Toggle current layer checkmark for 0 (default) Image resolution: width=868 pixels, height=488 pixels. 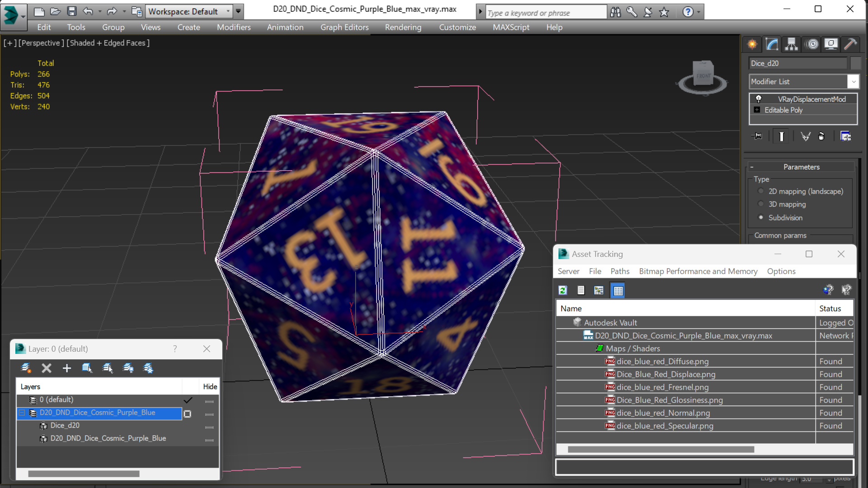pos(188,400)
